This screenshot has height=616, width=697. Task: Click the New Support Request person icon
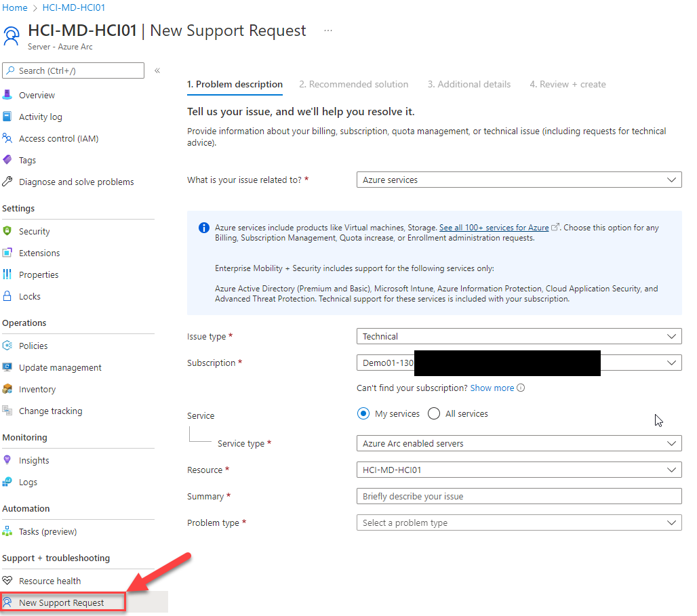(7, 602)
